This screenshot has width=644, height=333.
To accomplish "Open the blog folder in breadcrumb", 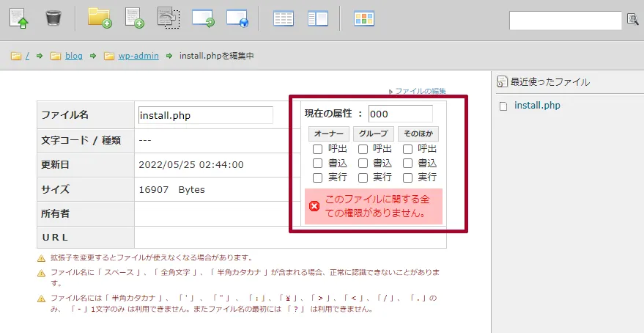I will coord(73,56).
